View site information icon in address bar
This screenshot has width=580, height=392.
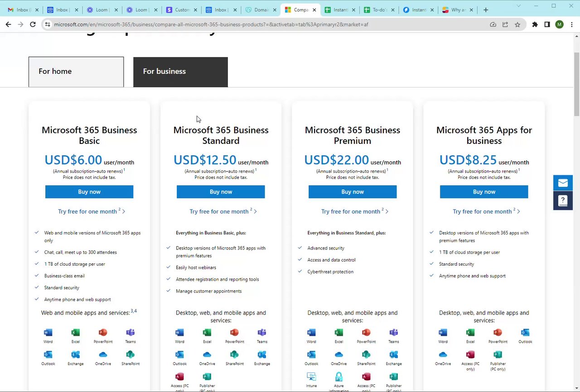[x=48, y=24]
